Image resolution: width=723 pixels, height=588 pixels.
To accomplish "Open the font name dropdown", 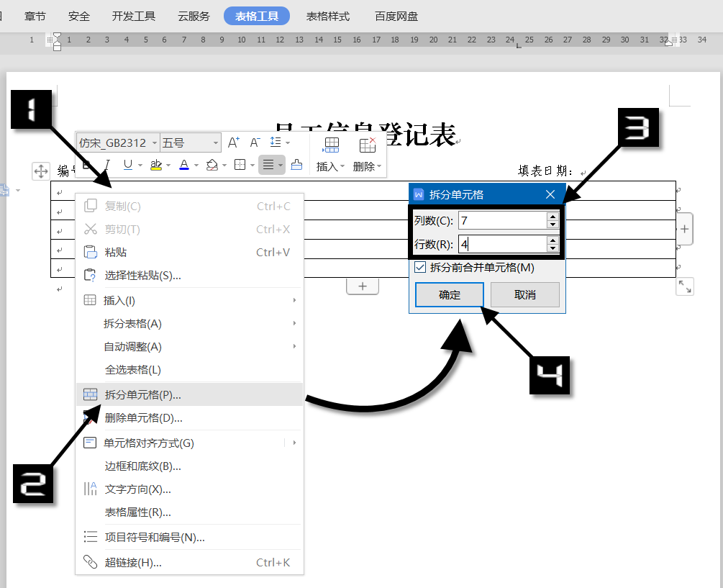I will point(155,143).
